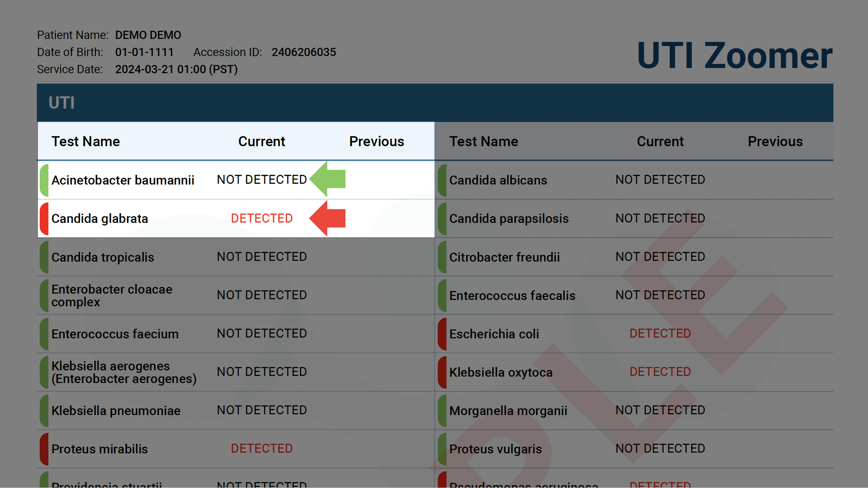Click the left Test Name column header
The height and width of the screenshot is (488, 868).
click(x=86, y=141)
